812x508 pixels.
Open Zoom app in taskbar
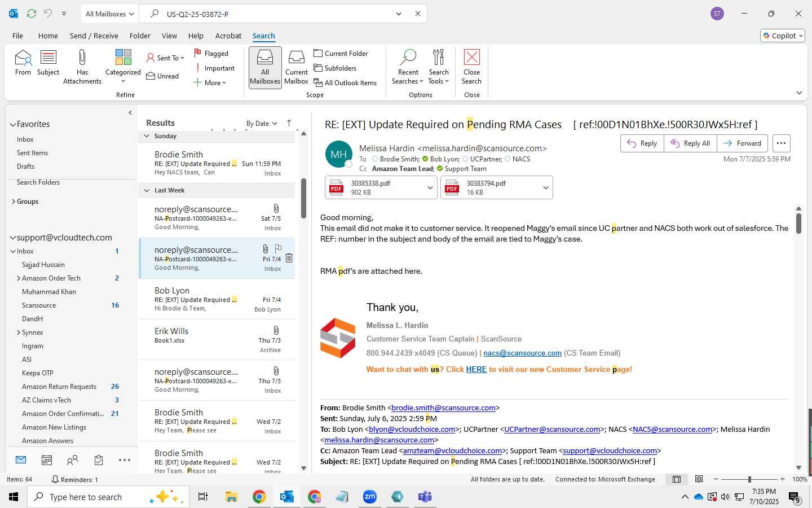click(x=370, y=497)
